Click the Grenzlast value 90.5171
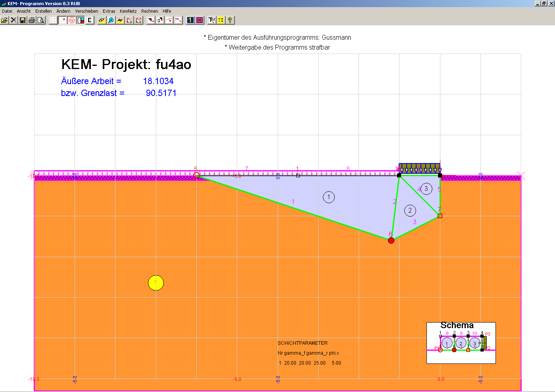This screenshot has height=392, width=555. pyautogui.click(x=161, y=93)
